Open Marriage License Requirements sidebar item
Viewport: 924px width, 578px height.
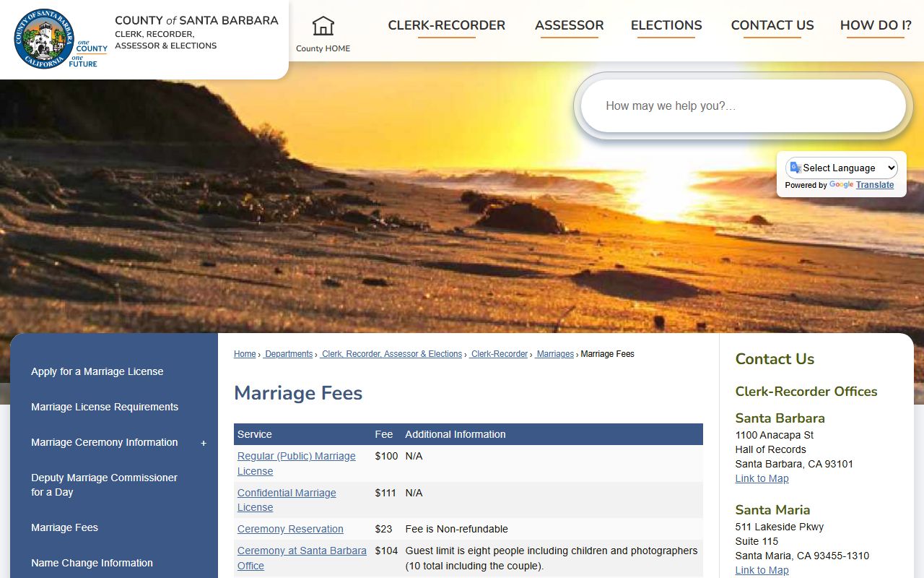(105, 407)
